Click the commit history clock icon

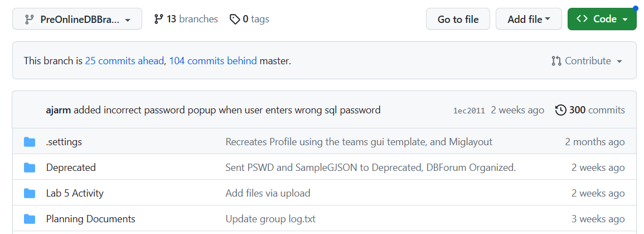click(x=560, y=110)
